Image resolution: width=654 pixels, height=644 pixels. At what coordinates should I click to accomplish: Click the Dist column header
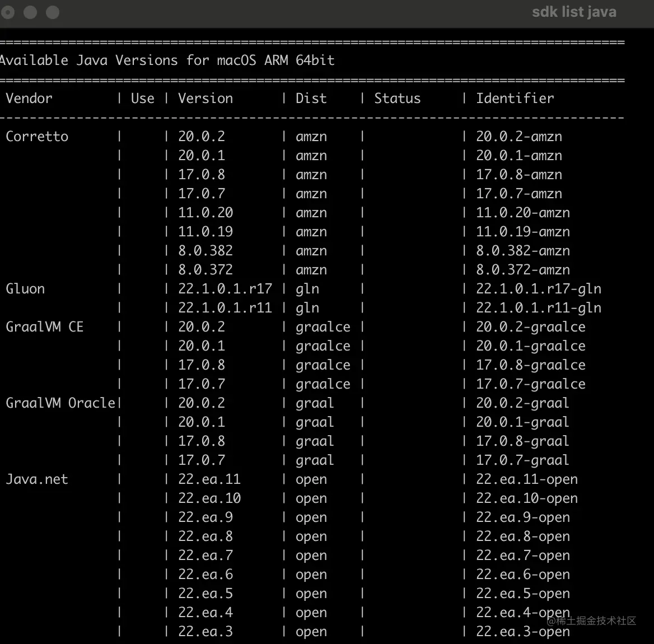[311, 99]
